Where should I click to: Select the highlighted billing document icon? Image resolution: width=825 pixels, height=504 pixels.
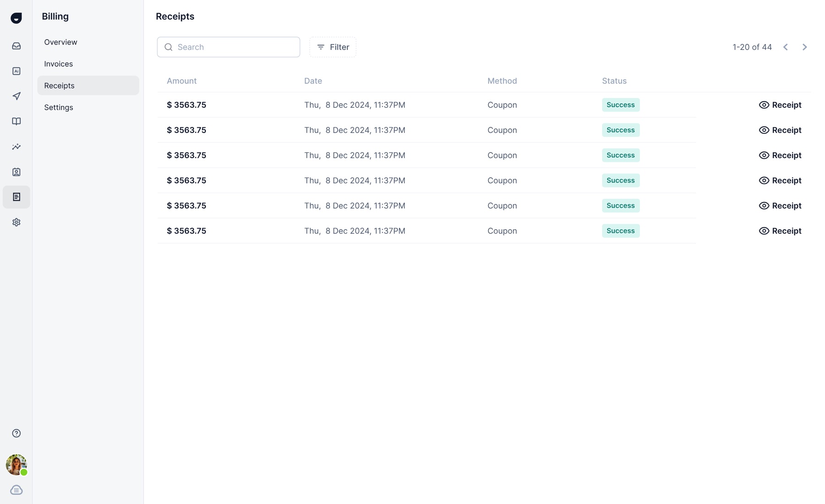click(x=16, y=197)
